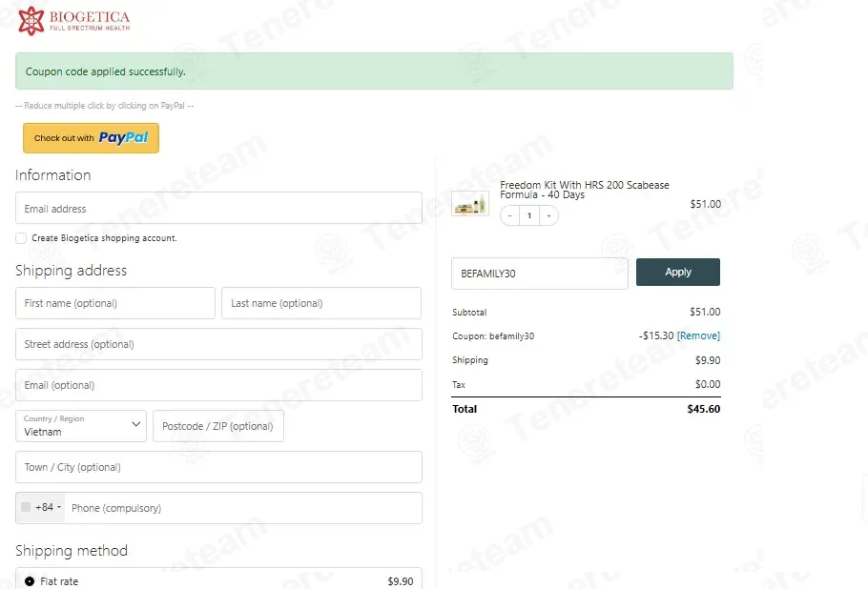
Task: Click the Reduce multiple click PayPal note
Action: click(105, 106)
